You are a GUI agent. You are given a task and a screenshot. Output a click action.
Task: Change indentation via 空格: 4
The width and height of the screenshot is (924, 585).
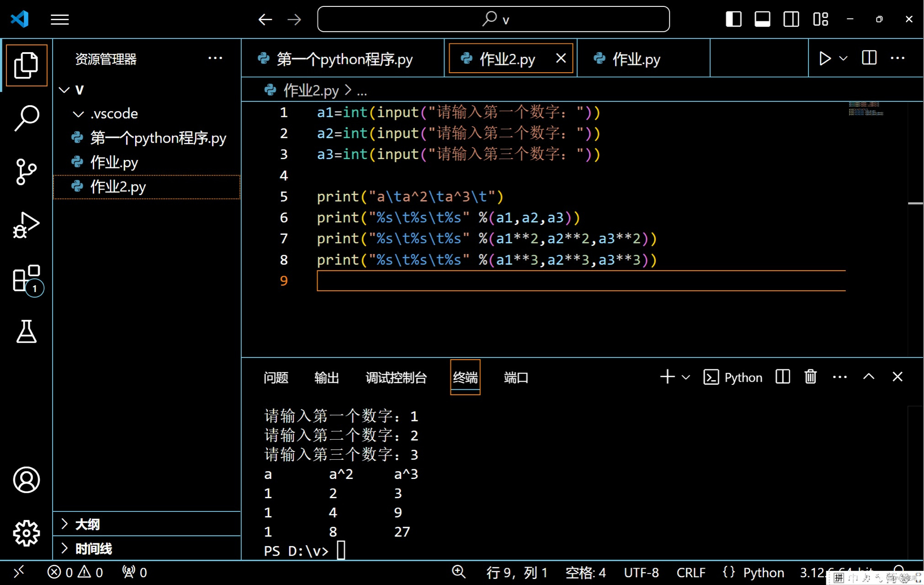(585, 572)
